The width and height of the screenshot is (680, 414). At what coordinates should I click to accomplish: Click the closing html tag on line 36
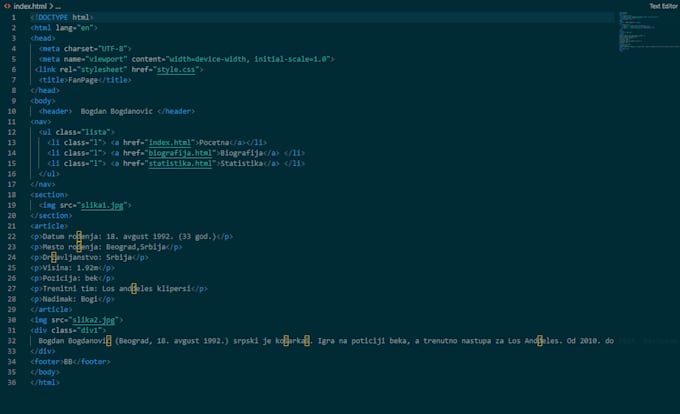point(45,382)
